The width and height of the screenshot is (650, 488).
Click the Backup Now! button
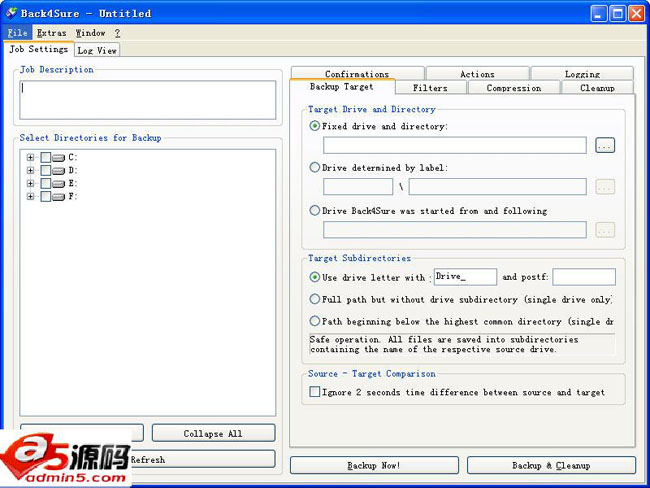click(x=374, y=465)
